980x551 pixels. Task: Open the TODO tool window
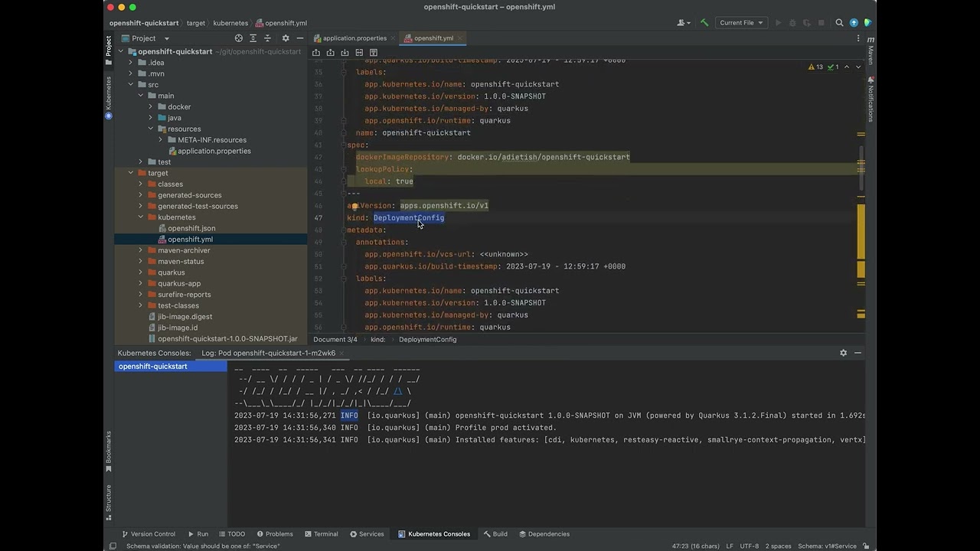[x=231, y=534]
